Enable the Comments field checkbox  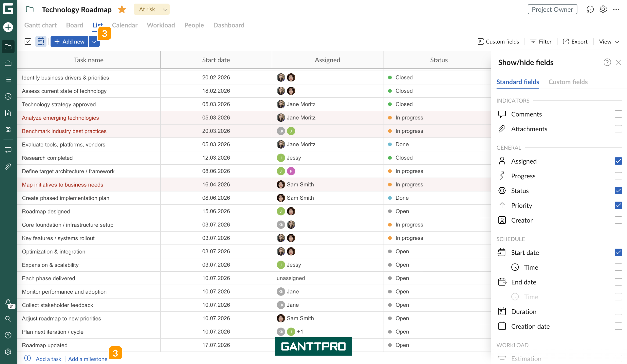618,114
